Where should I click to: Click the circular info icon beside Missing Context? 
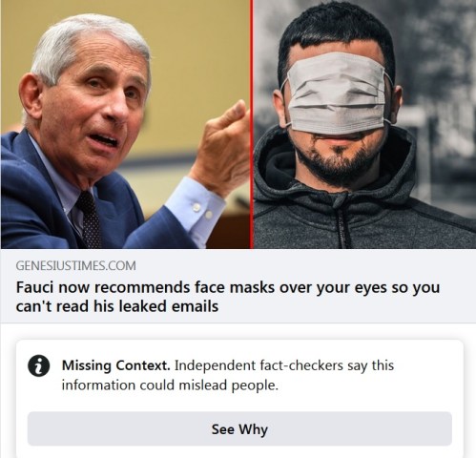[39, 365]
